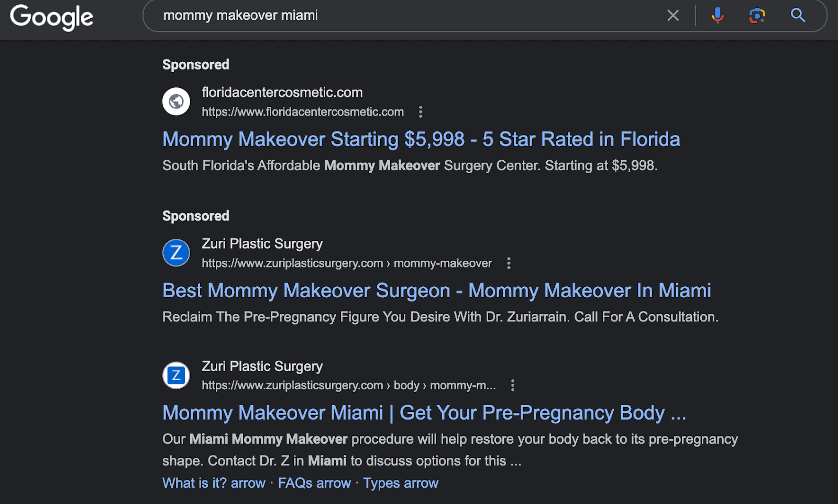This screenshot has height=504, width=838.
Task: Open "Mommy Makeover Miami | Get Your Pre-Pregnancy Body" link
Action: tap(424, 412)
